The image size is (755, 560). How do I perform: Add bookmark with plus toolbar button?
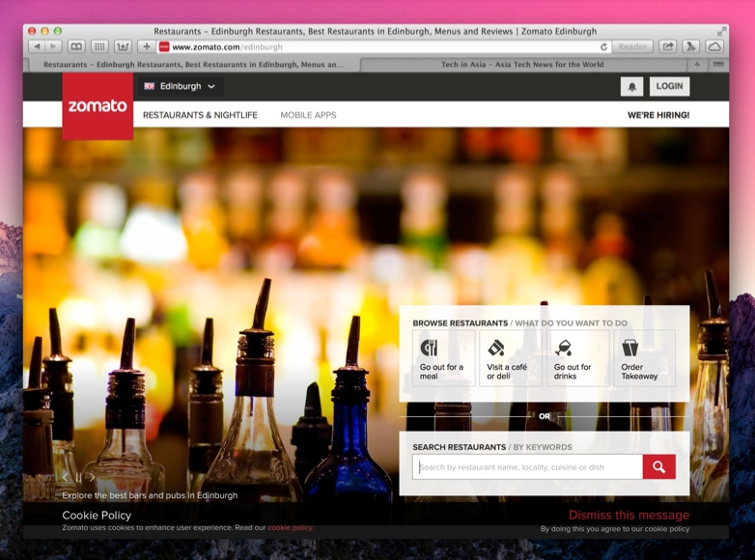point(147,46)
